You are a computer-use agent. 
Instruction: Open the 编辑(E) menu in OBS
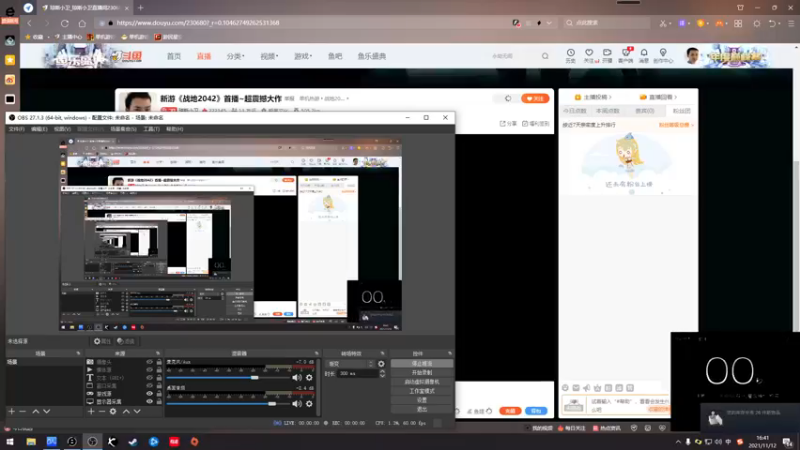click(39, 129)
